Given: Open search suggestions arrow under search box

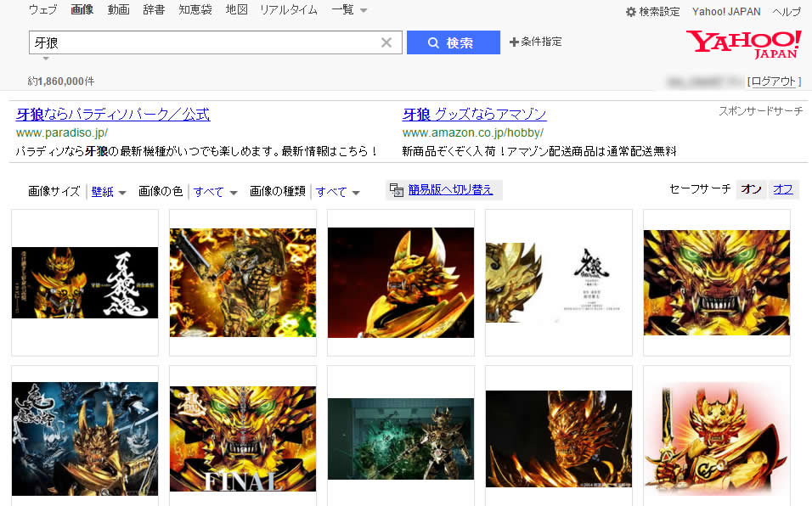Looking at the screenshot, I should (46, 59).
